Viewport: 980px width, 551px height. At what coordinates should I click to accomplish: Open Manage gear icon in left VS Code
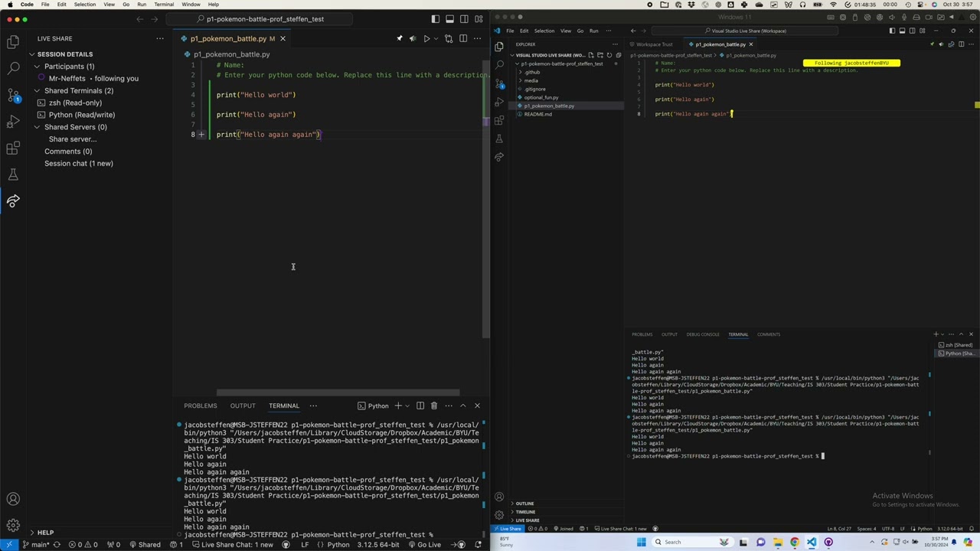click(x=13, y=526)
